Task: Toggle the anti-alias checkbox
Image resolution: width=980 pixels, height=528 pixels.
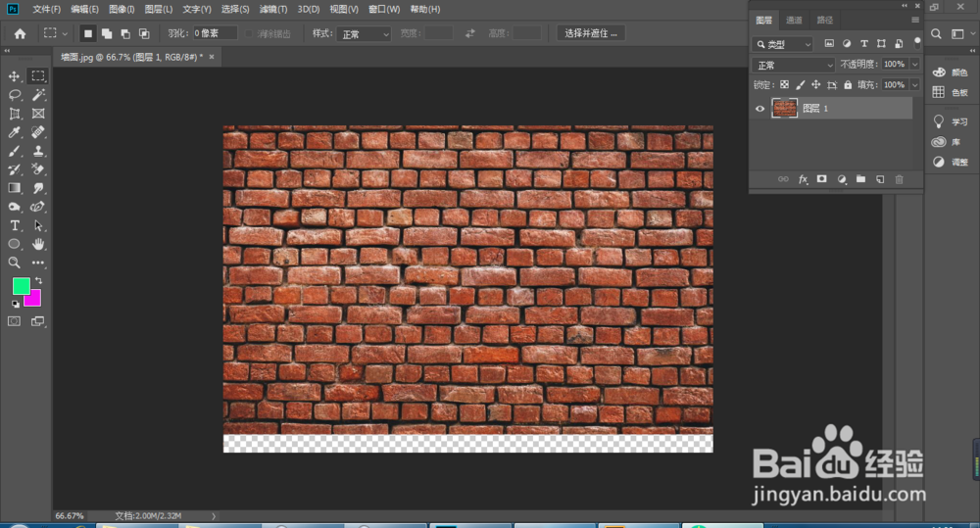Action: click(249, 33)
